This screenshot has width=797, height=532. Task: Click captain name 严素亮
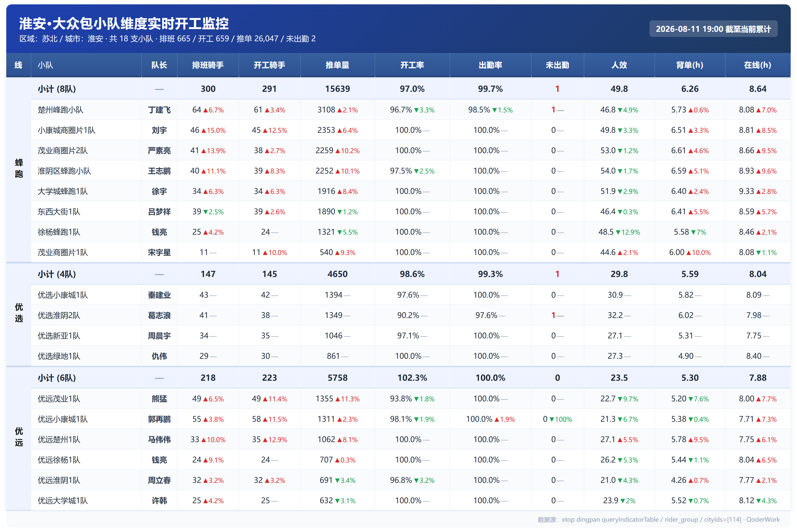pyautogui.click(x=159, y=151)
